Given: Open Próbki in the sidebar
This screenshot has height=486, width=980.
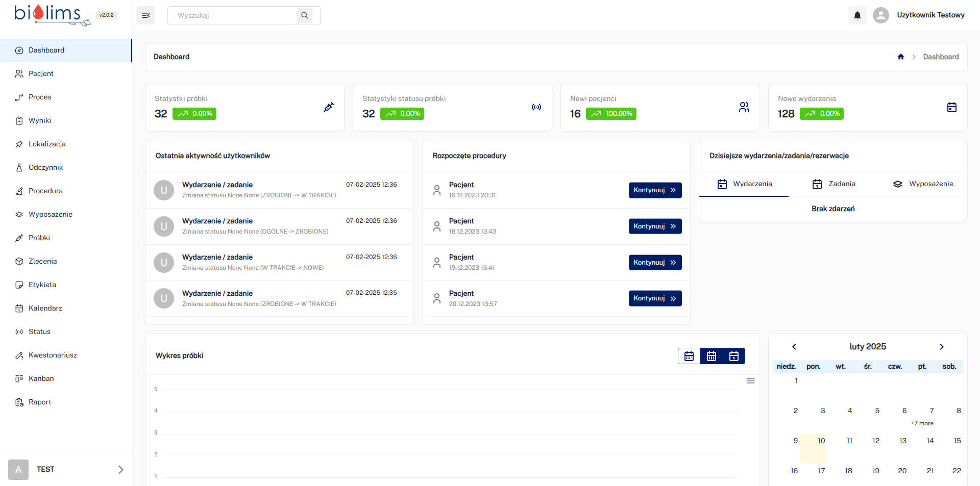Looking at the screenshot, I should 66,238.
